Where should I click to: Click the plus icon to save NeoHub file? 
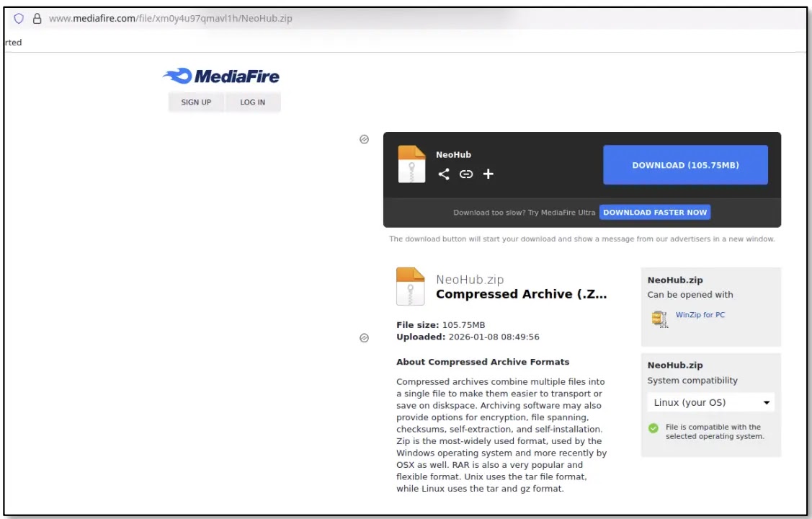(x=488, y=174)
